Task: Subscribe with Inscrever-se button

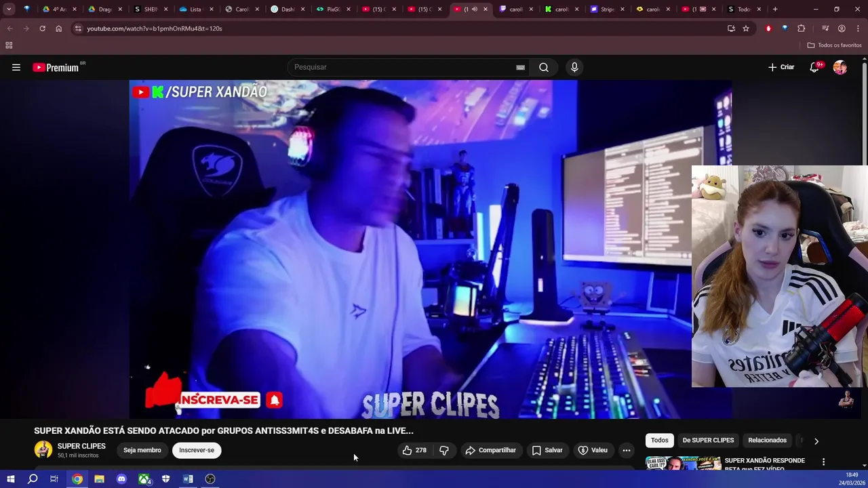Action: (x=197, y=450)
